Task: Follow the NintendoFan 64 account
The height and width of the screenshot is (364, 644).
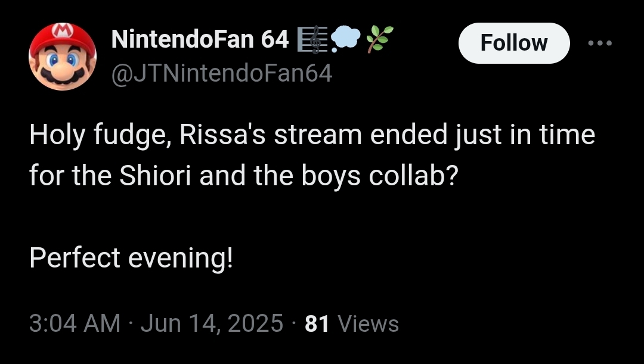Action: click(x=513, y=43)
